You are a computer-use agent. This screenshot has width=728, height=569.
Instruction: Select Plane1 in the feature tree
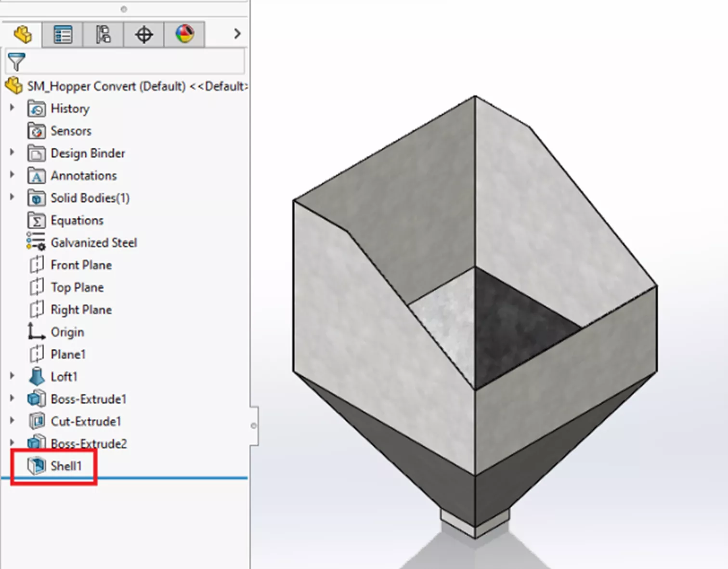coord(68,354)
